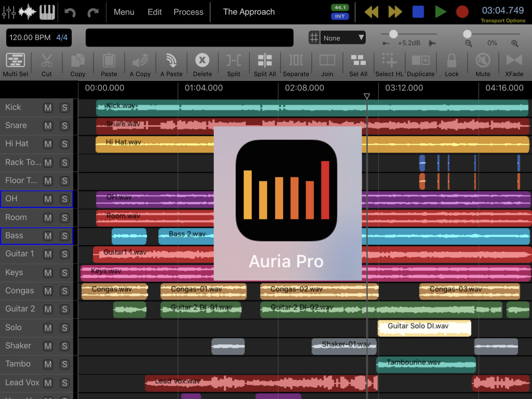
Task: Click the Duplicate icon
Action: 421,65
